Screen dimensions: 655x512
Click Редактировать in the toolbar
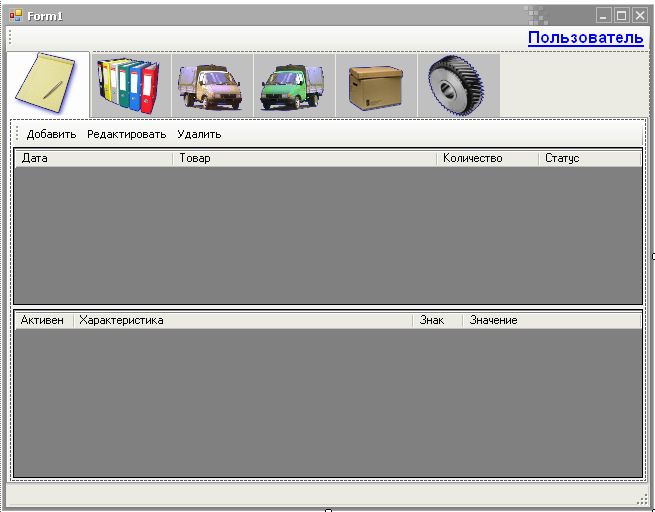127,134
